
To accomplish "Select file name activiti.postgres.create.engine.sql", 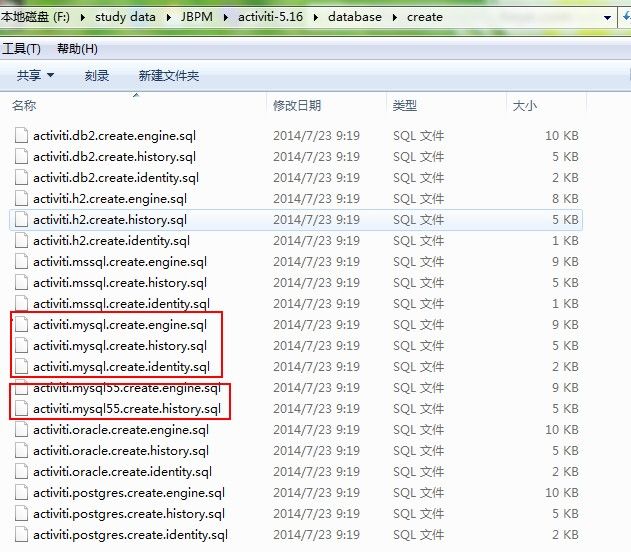I will [x=129, y=493].
